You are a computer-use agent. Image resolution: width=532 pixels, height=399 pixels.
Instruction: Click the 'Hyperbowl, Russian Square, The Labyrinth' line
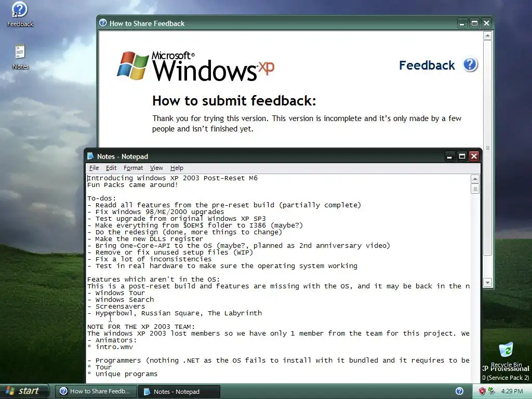click(175, 313)
